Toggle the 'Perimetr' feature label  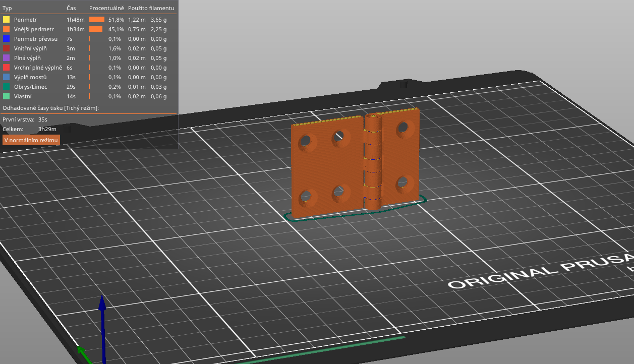[25, 19]
